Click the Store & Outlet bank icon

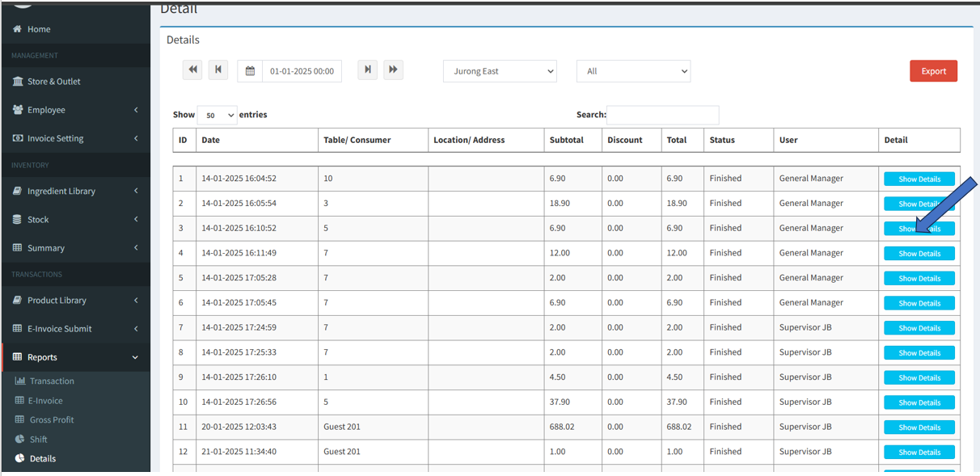(x=18, y=82)
